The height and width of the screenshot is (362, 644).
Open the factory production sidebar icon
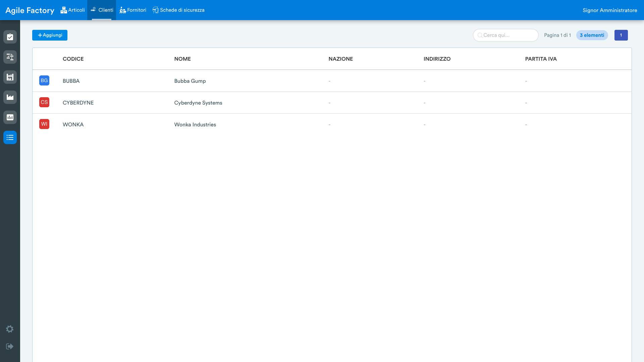point(10,97)
